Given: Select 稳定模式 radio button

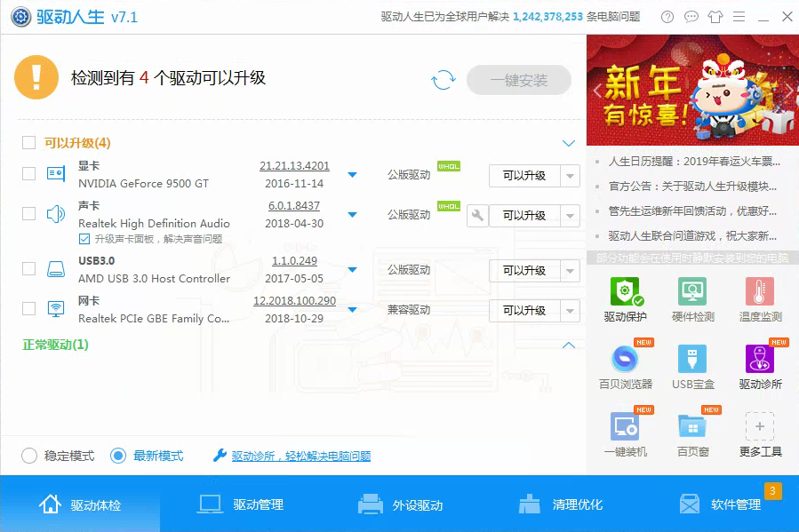Looking at the screenshot, I should click(29, 456).
